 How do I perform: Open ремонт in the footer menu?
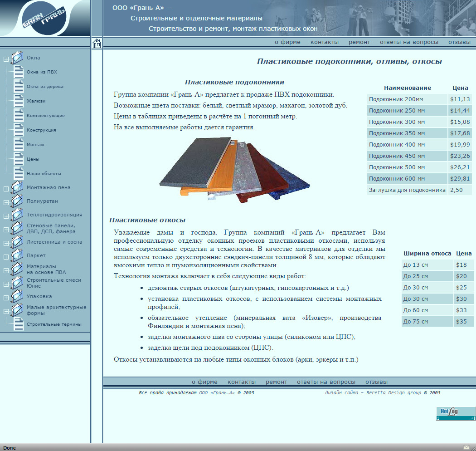tap(276, 382)
